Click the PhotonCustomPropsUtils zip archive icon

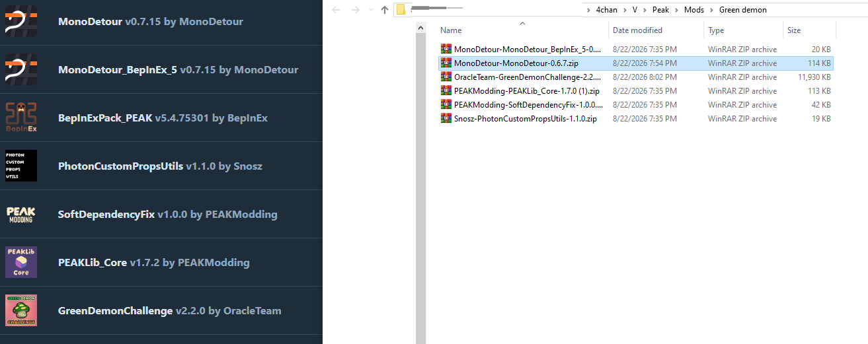446,119
